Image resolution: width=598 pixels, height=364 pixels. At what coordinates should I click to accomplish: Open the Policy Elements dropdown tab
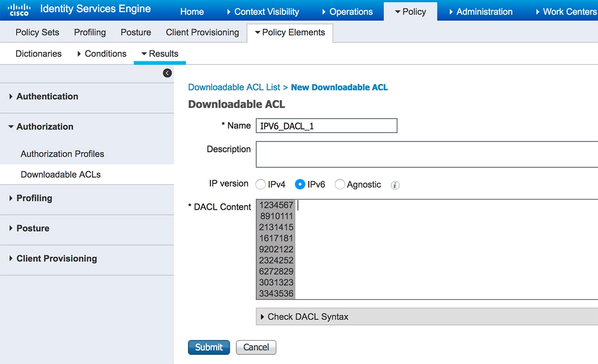[x=290, y=33]
